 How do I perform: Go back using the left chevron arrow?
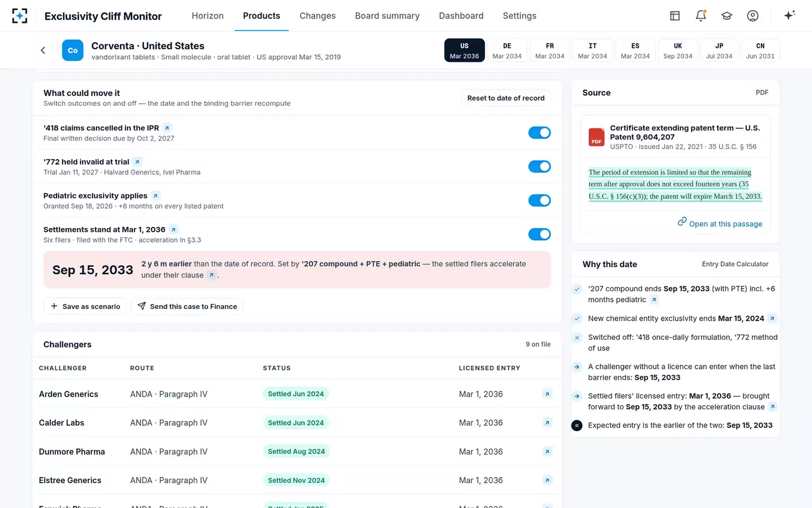tap(43, 50)
